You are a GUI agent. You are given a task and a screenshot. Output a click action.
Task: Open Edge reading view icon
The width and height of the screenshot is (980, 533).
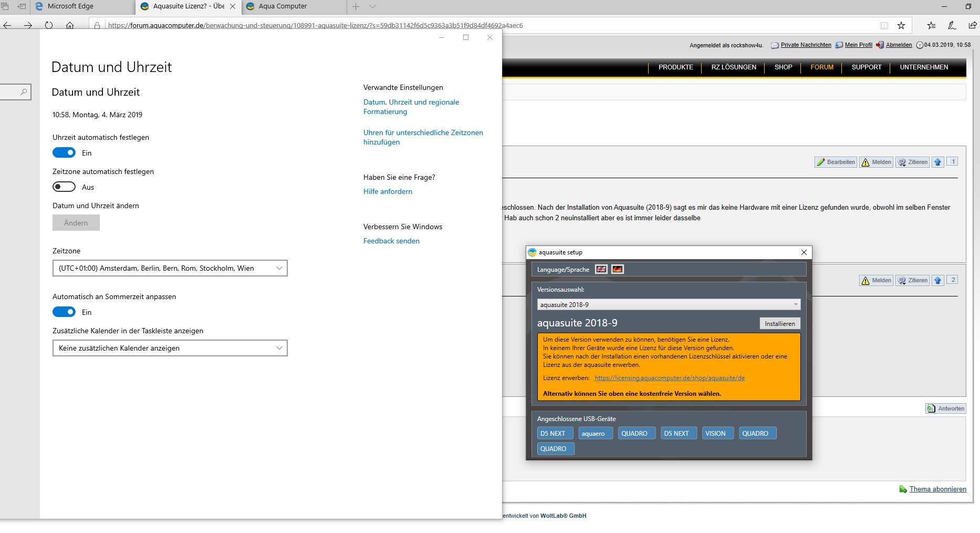(884, 25)
